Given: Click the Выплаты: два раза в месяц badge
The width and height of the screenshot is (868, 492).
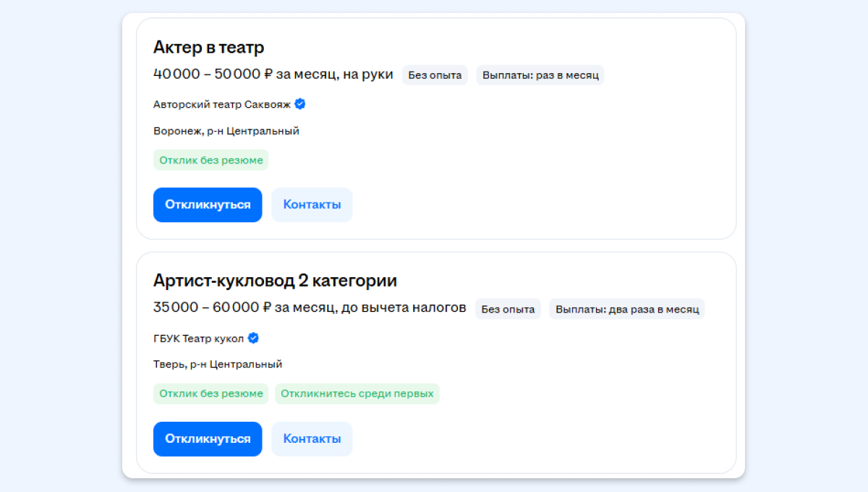Looking at the screenshot, I should 626,310.
